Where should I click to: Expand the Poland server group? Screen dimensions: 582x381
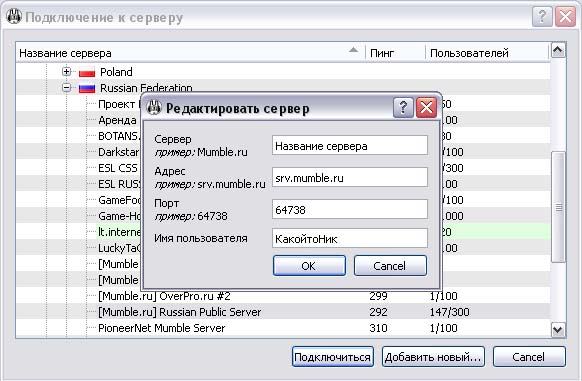click(66, 71)
